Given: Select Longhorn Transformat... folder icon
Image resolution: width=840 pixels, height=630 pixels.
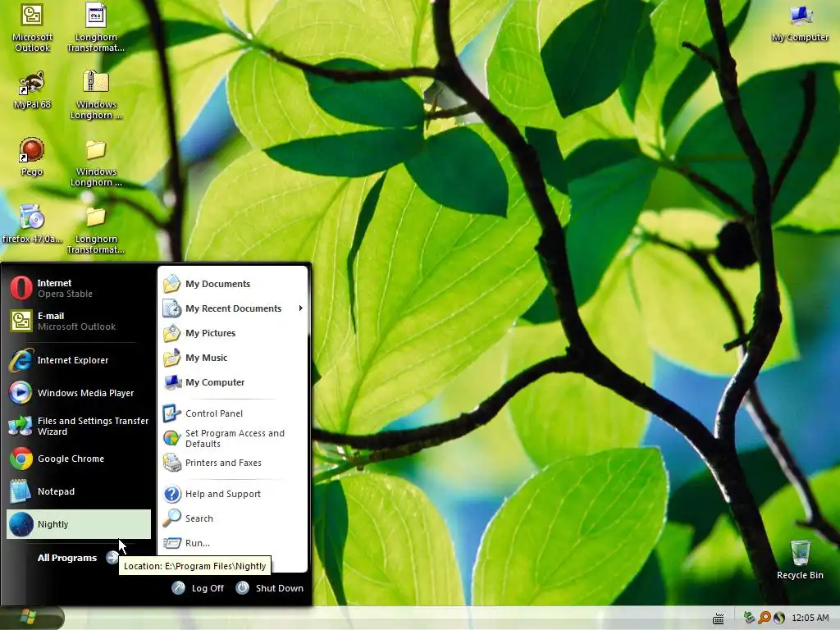Looking at the screenshot, I should [96, 230].
